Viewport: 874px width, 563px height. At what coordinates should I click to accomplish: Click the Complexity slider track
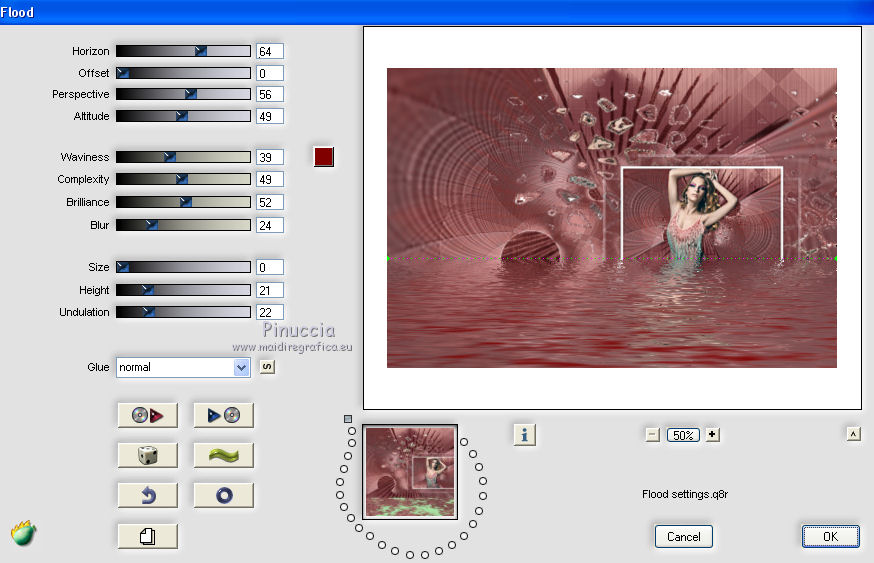(183, 179)
